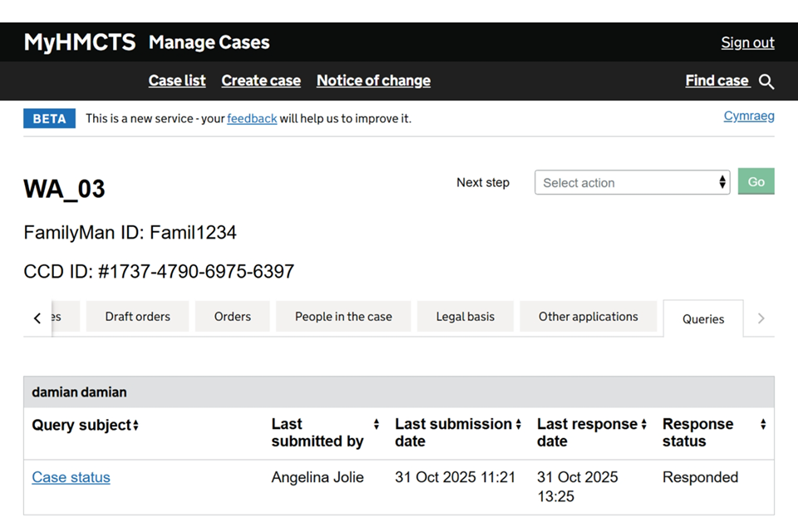Sort by Last submission date arrows
The image size is (798, 532).
[519, 425]
